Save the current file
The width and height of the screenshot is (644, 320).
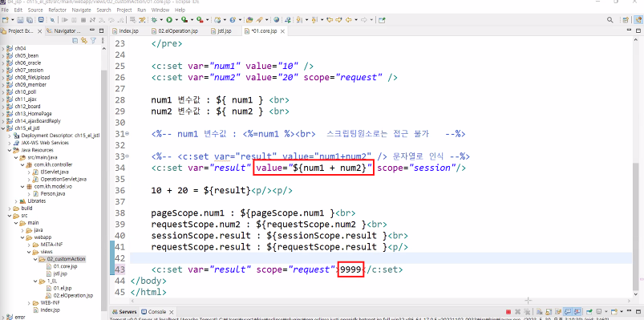coord(20,20)
